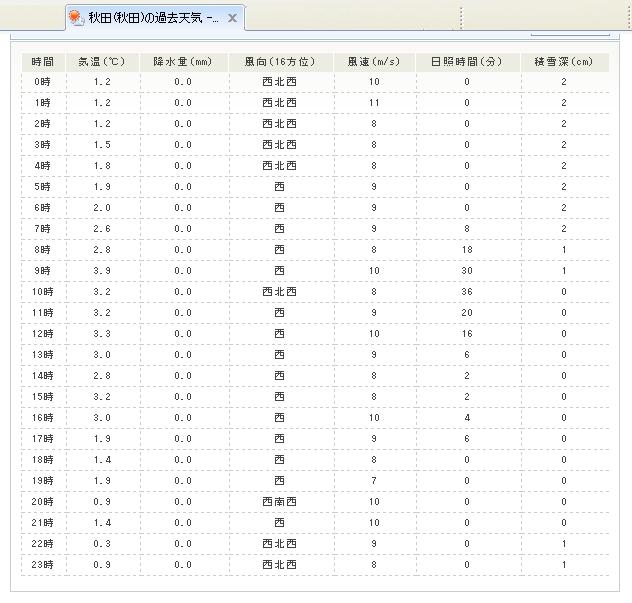Click wind direction 西北西 in the 10時 row
Viewport: 632px width, 603px height.
coord(279,291)
